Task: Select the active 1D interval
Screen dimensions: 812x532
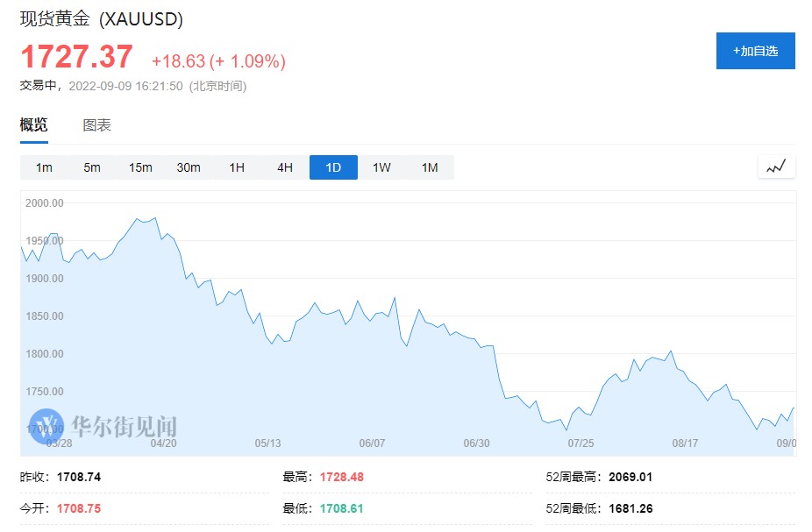Action: coord(333,167)
